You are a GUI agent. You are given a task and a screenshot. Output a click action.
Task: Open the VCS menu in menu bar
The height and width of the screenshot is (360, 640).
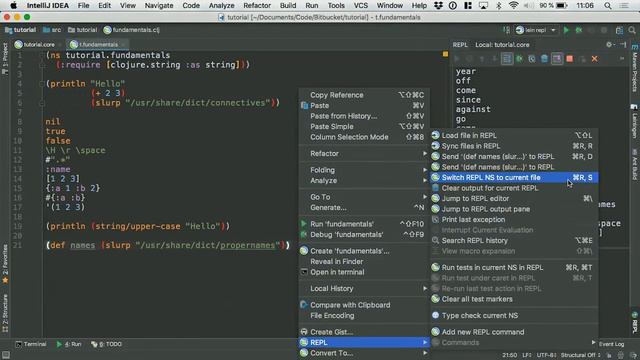[360, 5]
